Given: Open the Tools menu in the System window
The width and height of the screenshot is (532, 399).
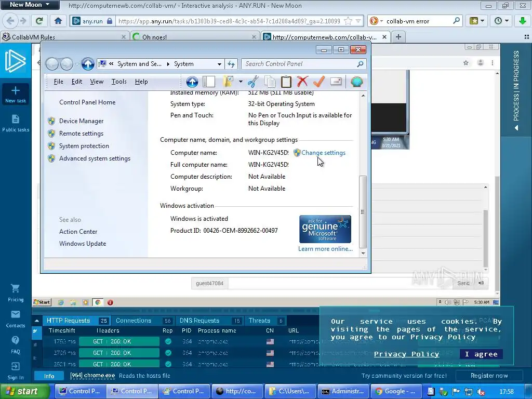Looking at the screenshot, I should (119, 82).
